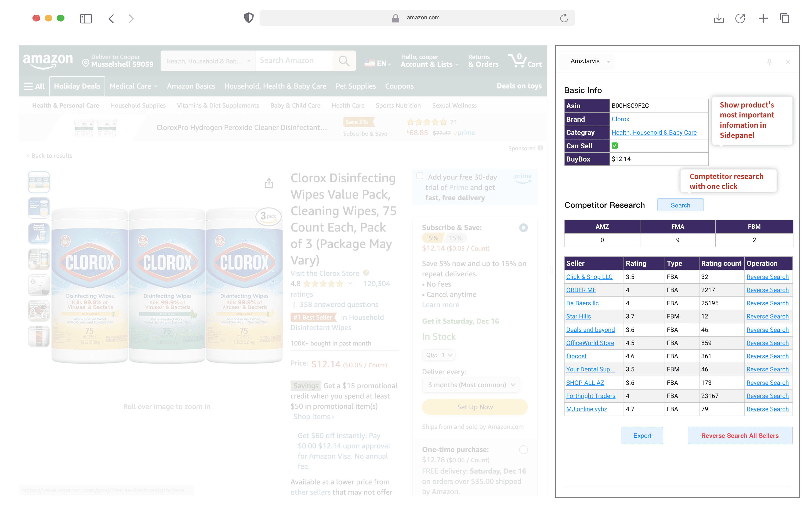
Task: Click the lock icon in address bar
Action: [x=395, y=18]
